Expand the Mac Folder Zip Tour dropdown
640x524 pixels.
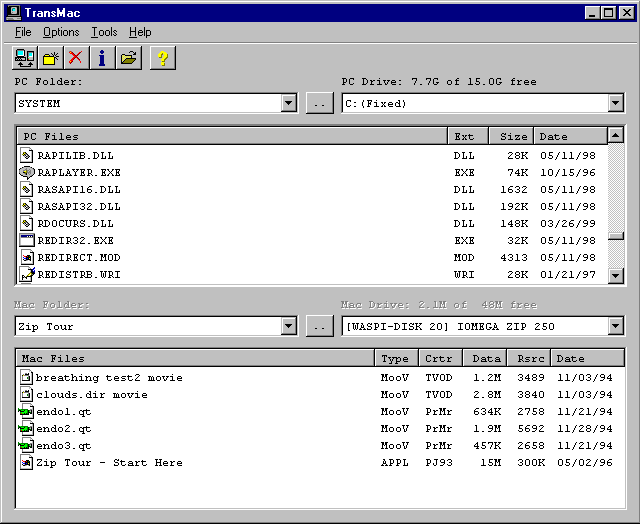289,326
